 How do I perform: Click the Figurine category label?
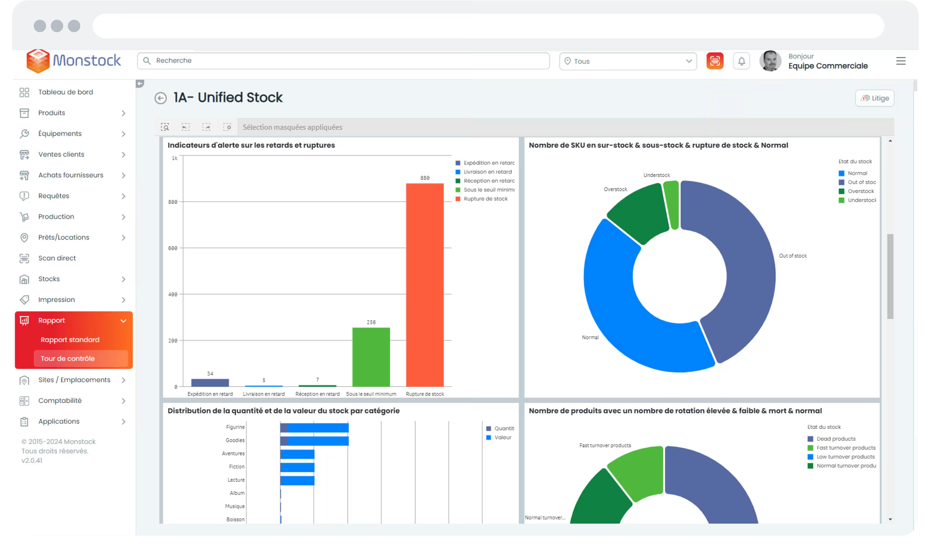[235, 427]
